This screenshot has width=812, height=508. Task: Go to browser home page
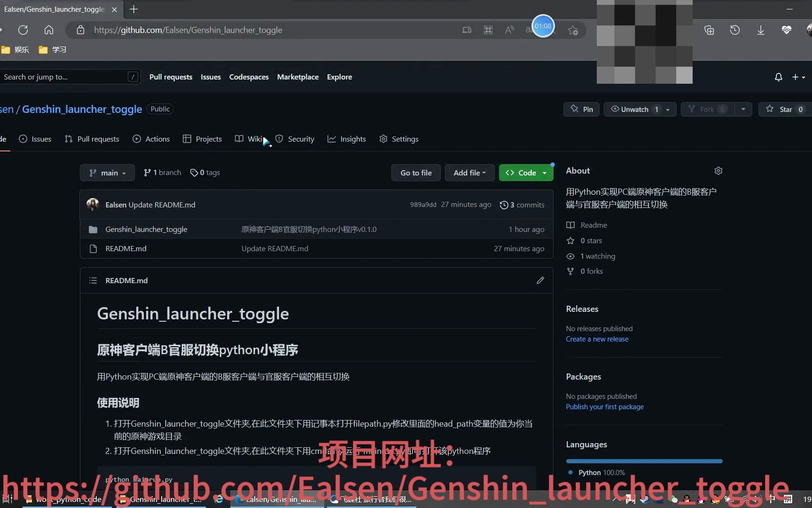click(49, 30)
